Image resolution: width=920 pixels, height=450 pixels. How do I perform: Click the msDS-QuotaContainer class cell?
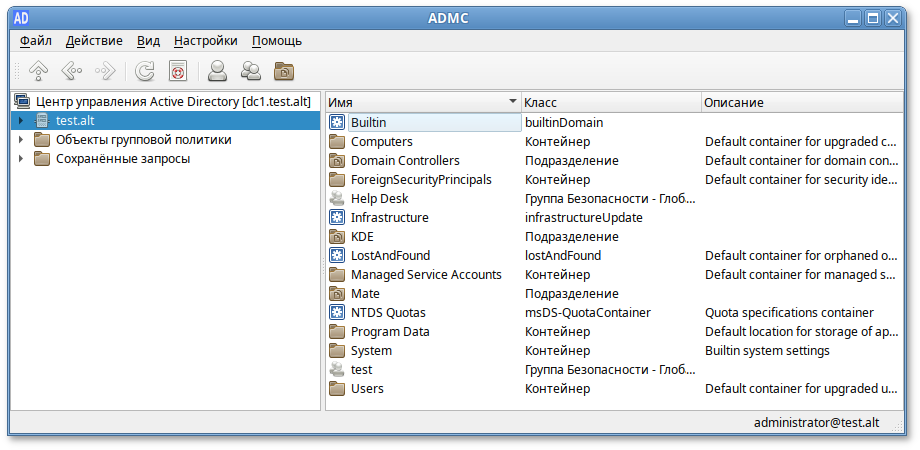[587, 312]
